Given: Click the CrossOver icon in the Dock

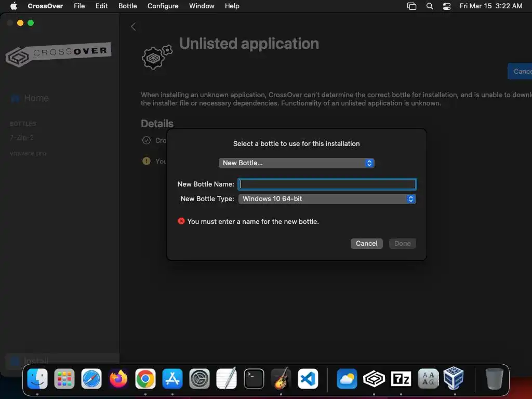Looking at the screenshot, I should coord(374,379).
